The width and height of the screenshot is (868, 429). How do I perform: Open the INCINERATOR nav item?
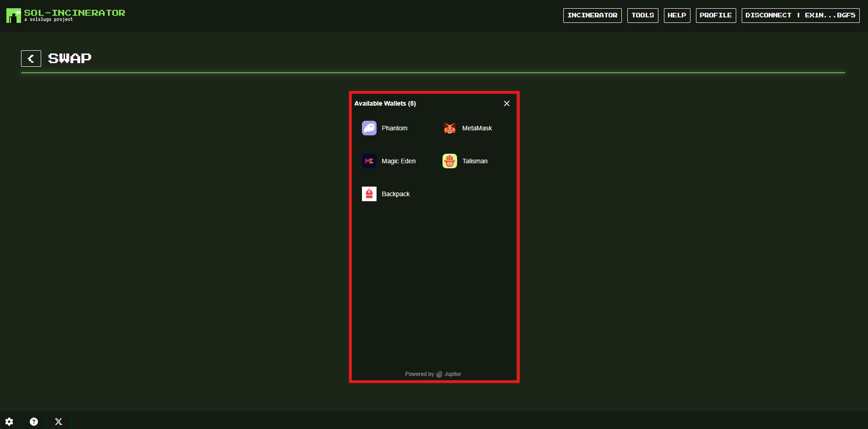click(592, 15)
